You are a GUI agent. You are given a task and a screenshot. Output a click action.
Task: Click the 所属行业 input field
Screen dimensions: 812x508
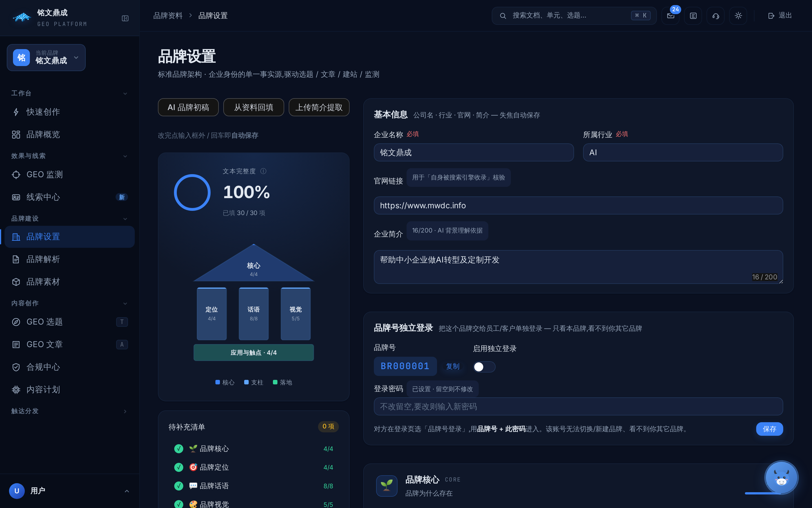coord(683,152)
